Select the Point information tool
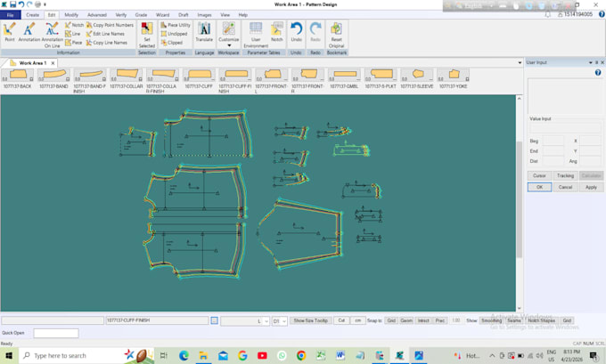606x364 pixels. click(9, 32)
